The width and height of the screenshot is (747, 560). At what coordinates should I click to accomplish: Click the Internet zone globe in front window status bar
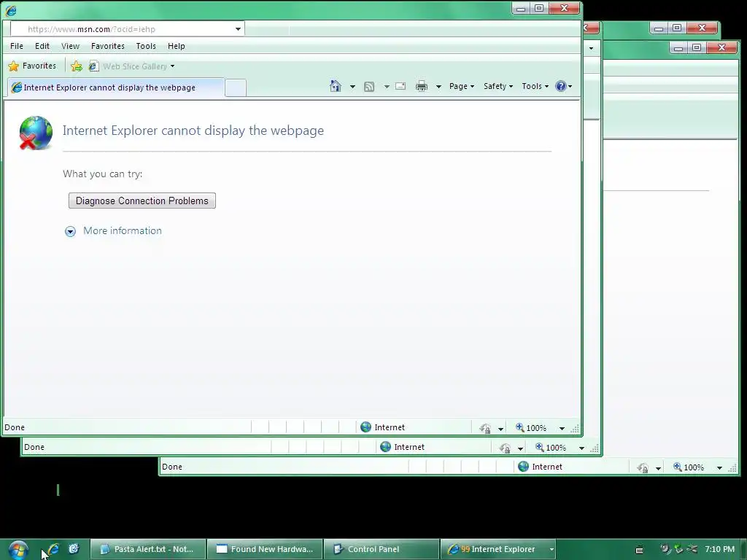click(x=366, y=427)
